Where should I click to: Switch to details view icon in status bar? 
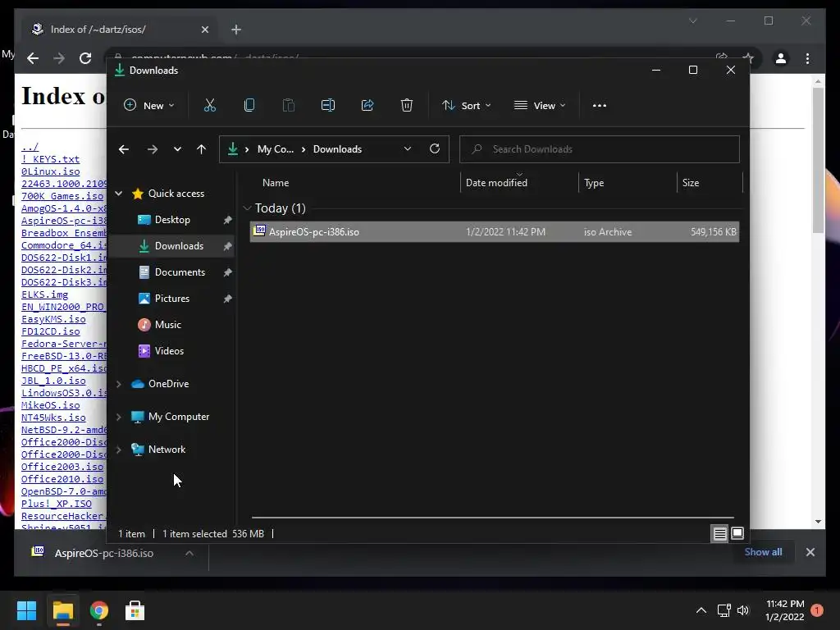(x=719, y=533)
